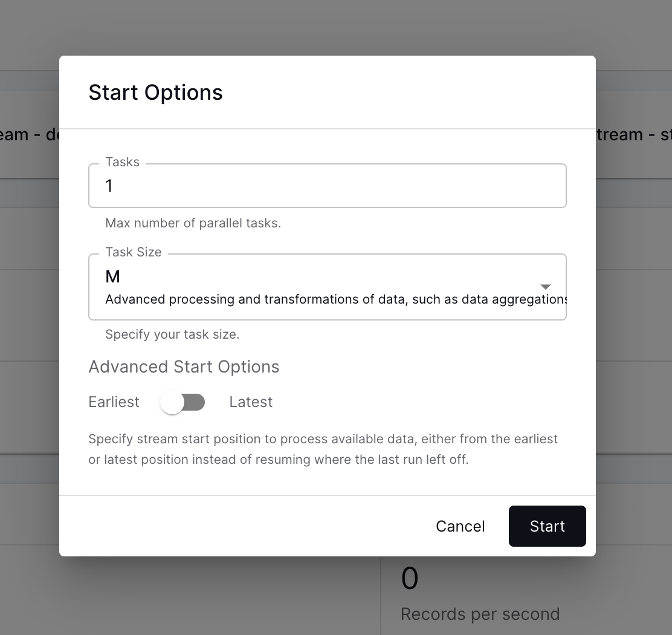
Task: Click the stream start position description paragraph
Action: click(323, 449)
